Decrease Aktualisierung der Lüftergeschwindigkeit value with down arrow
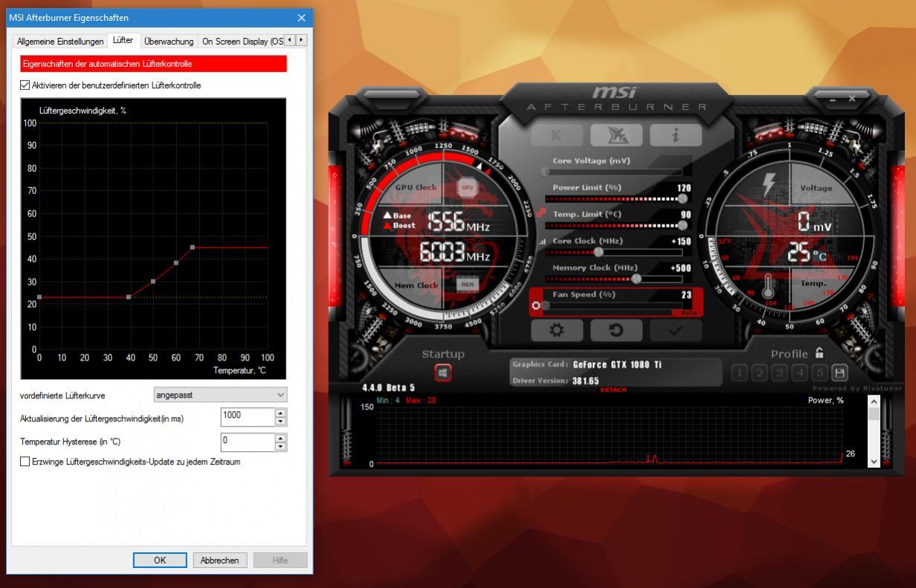Image resolution: width=916 pixels, height=588 pixels. (280, 421)
